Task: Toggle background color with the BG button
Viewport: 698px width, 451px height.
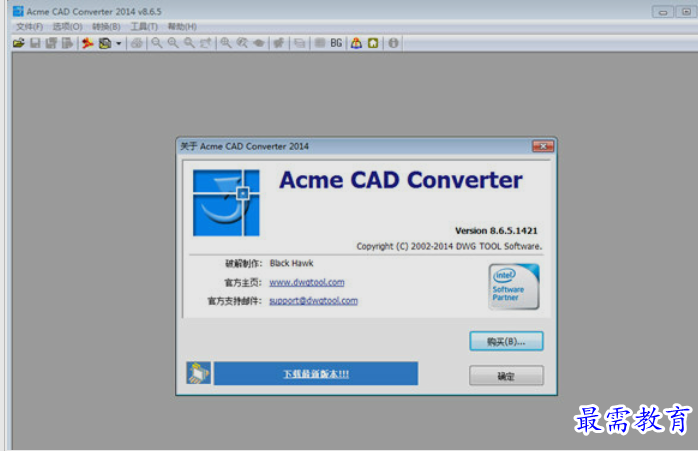Action: 336,43
